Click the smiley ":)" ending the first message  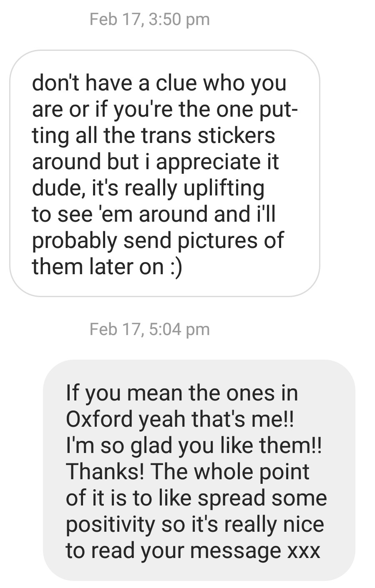coord(176,266)
